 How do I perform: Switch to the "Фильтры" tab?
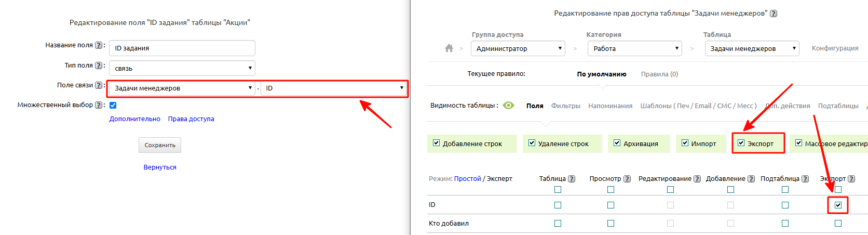[x=565, y=106]
